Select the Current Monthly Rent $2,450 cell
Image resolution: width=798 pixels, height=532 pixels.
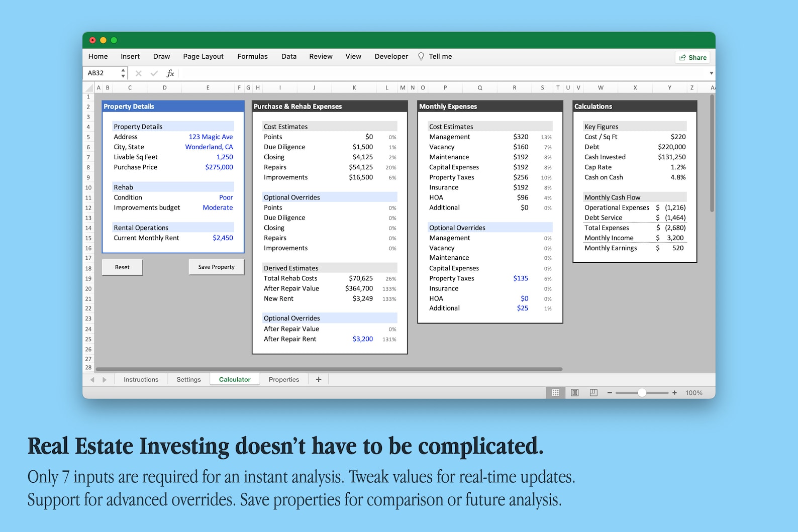coord(223,238)
